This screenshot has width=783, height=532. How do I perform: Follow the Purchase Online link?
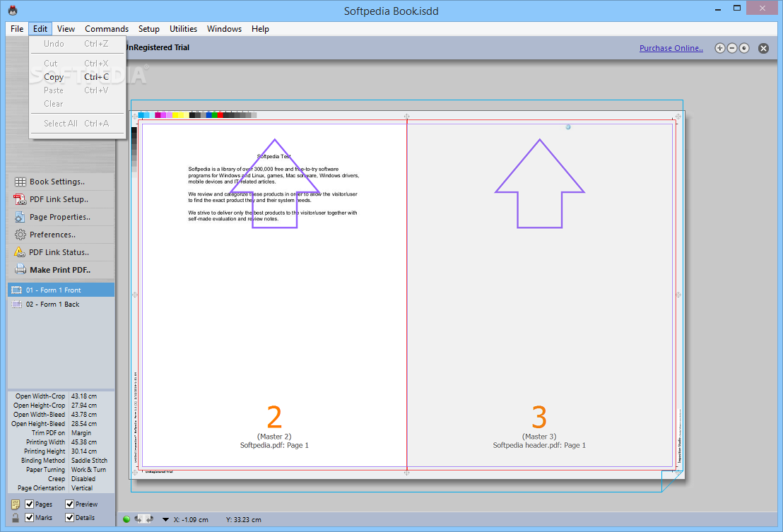tap(671, 48)
